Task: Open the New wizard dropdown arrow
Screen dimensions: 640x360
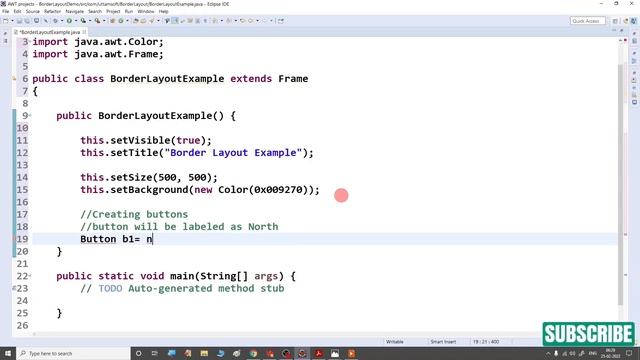Action: [x=12, y=21]
